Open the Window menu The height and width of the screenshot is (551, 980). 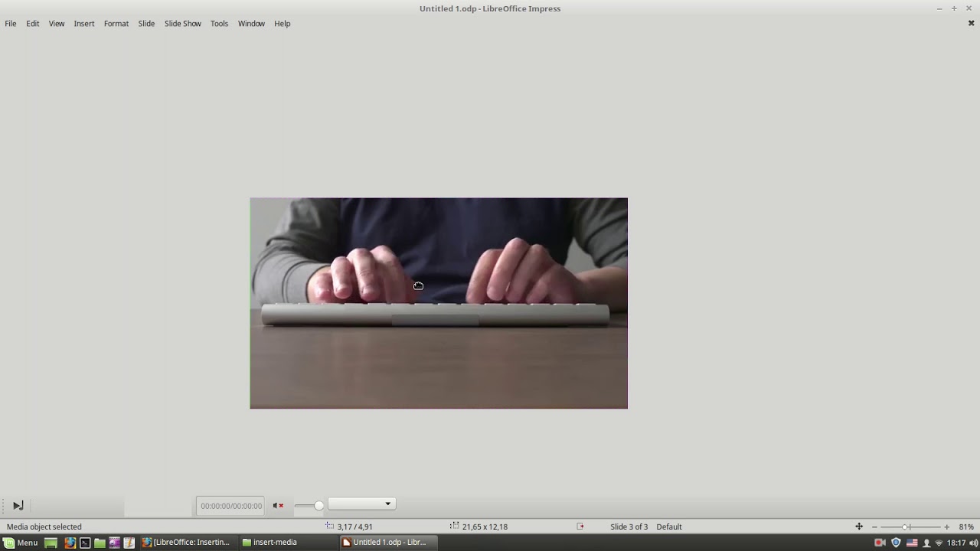point(251,24)
